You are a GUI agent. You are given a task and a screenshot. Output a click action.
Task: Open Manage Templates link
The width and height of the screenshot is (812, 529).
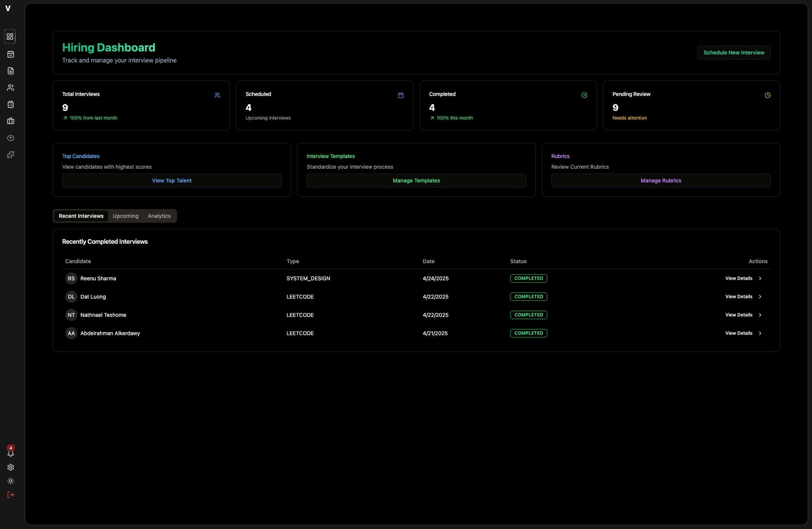tap(416, 180)
